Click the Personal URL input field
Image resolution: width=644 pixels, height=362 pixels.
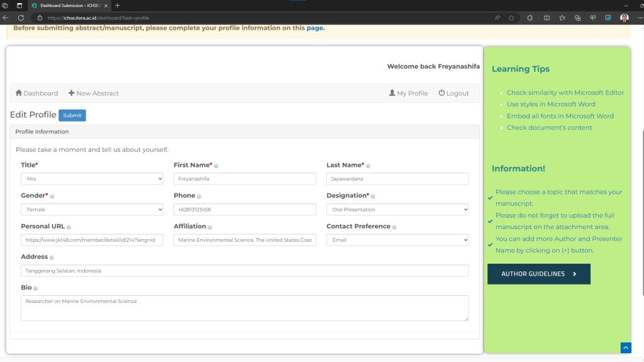coord(92,240)
